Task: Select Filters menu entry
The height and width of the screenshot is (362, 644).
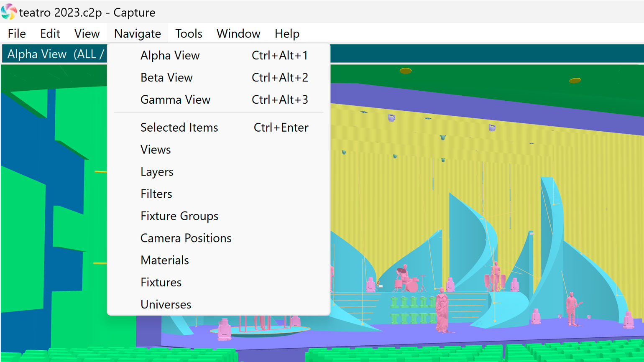Action: [156, 194]
